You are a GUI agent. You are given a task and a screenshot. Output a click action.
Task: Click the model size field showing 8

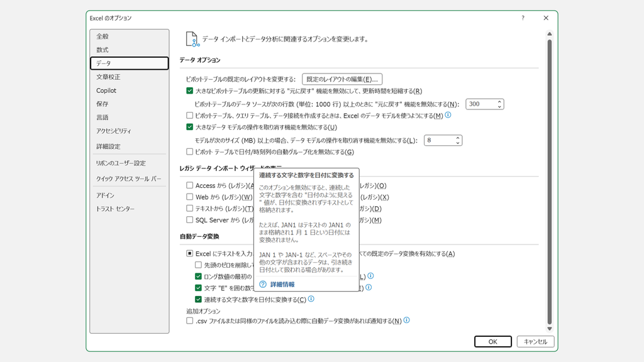click(438, 140)
